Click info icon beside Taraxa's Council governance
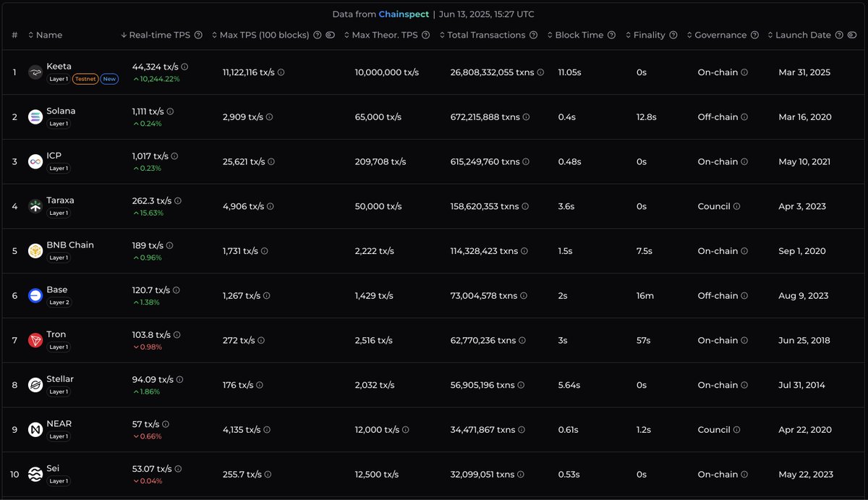This screenshot has width=868, height=500. coord(736,206)
